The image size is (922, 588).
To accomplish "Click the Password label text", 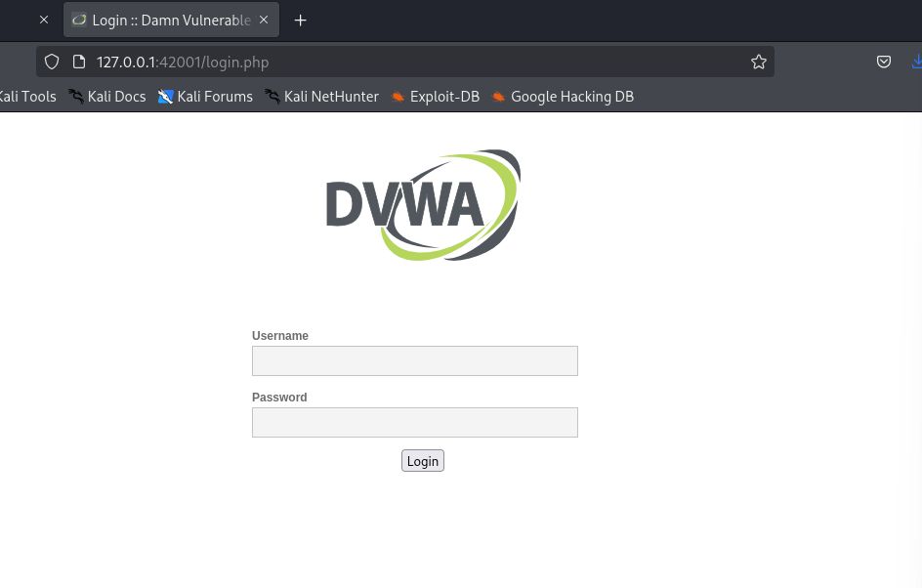I will click(279, 398).
